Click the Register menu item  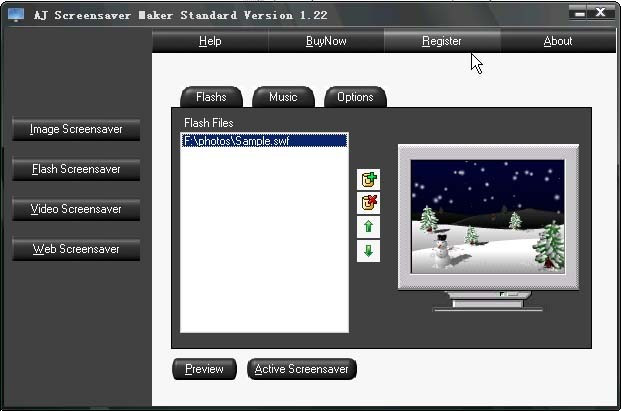click(x=442, y=41)
